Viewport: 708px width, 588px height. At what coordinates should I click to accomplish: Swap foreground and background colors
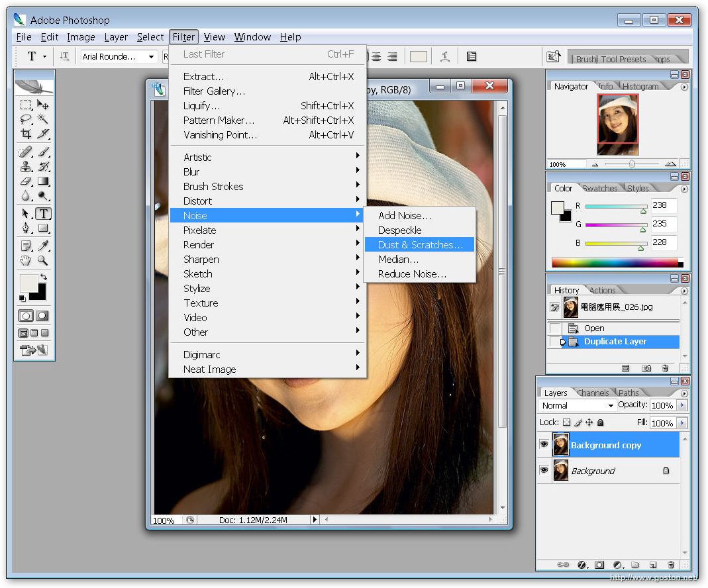click(43, 277)
